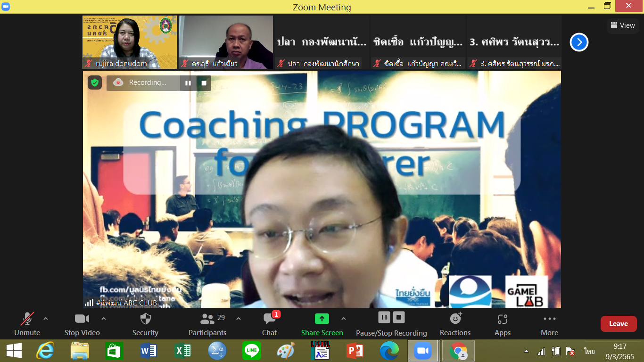Click the battery tray icon
The height and width of the screenshot is (362, 644).
(556, 351)
